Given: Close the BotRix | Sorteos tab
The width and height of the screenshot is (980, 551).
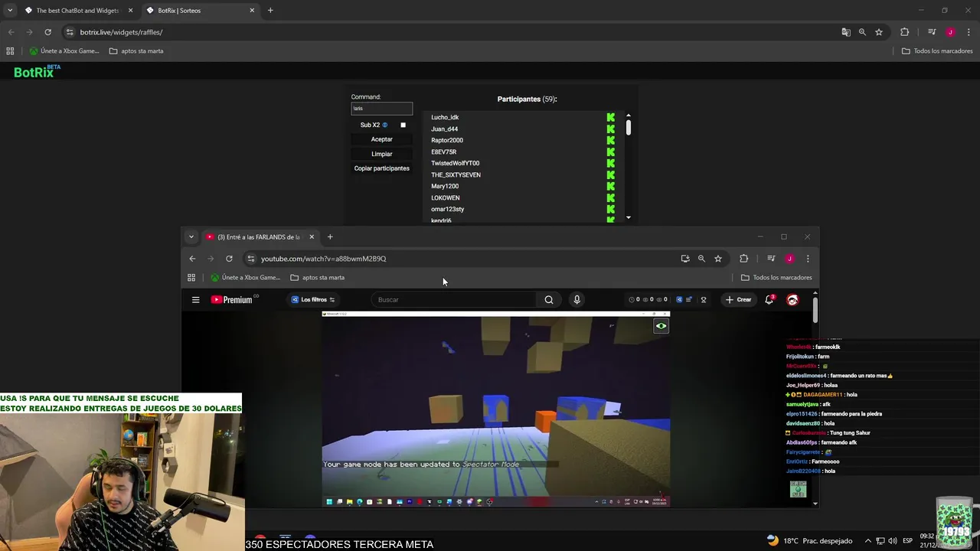Looking at the screenshot, I should 252,11.
